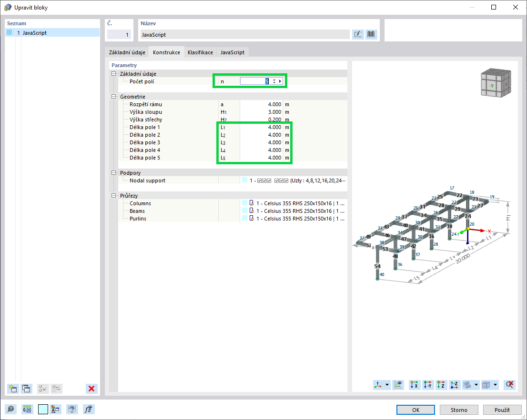Apply changes with Použít button
Viewport: 527px width, 420px height.
pyautogui.click(x=502, y=410)
